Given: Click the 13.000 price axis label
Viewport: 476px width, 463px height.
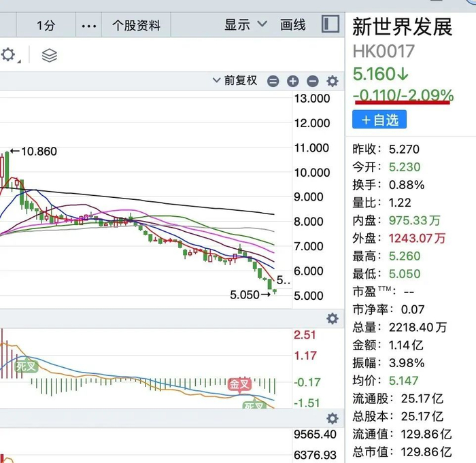Looking at the screenshot, I should tap(312, 99).
